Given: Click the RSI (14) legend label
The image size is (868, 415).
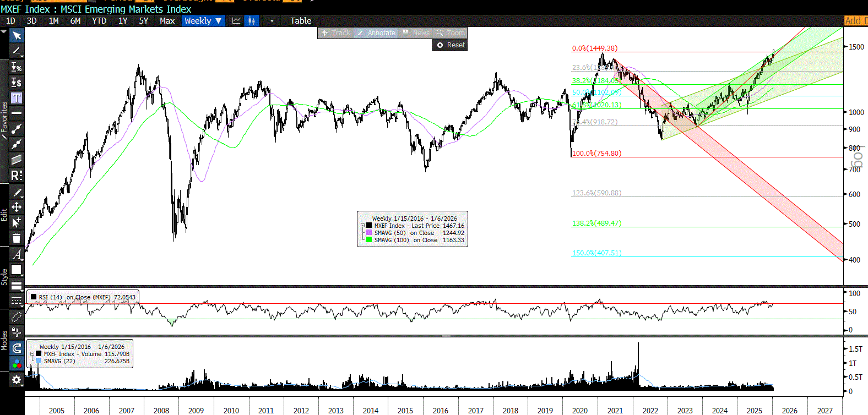Looking at the screenshot, I should click(50, 297).
